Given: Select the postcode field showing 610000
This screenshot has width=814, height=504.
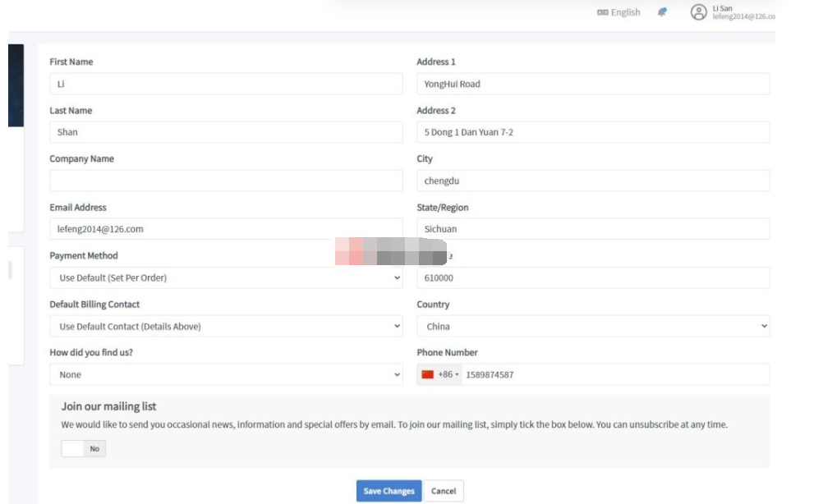Looking at the screenshot, I should tap(593, 278).
